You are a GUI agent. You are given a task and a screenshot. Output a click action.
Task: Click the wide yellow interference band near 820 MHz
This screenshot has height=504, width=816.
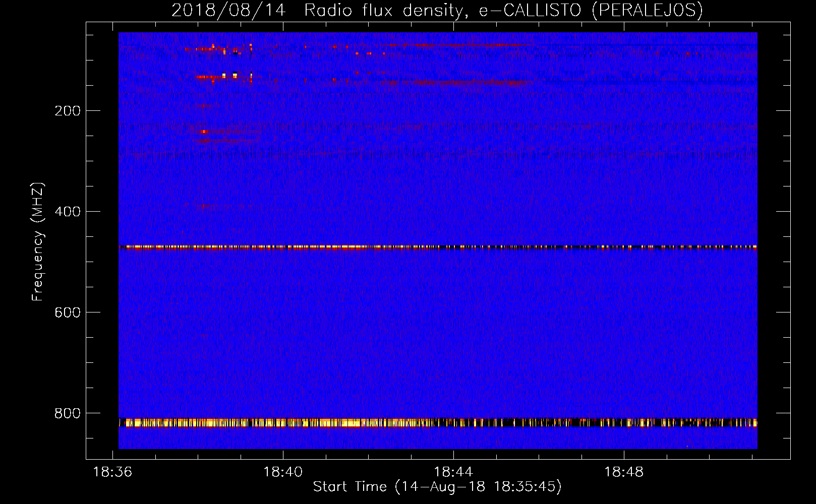tap(438, 422)
